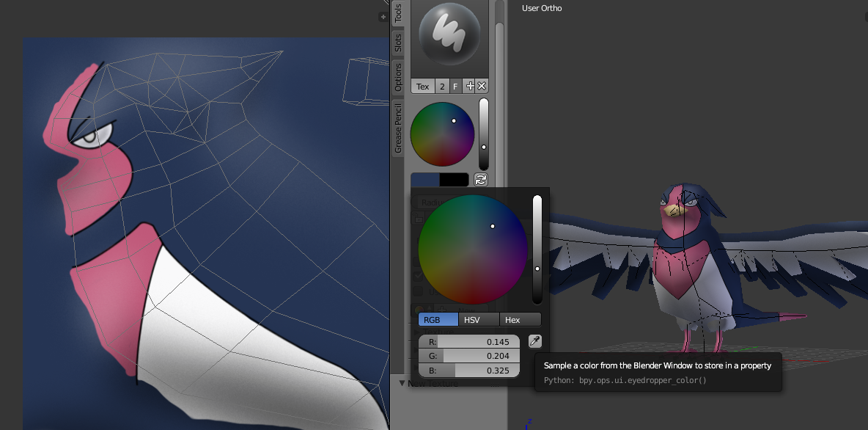This screenshot has width=868, height=430.
Task: Click the R red value slider
Action: [469, 342]
